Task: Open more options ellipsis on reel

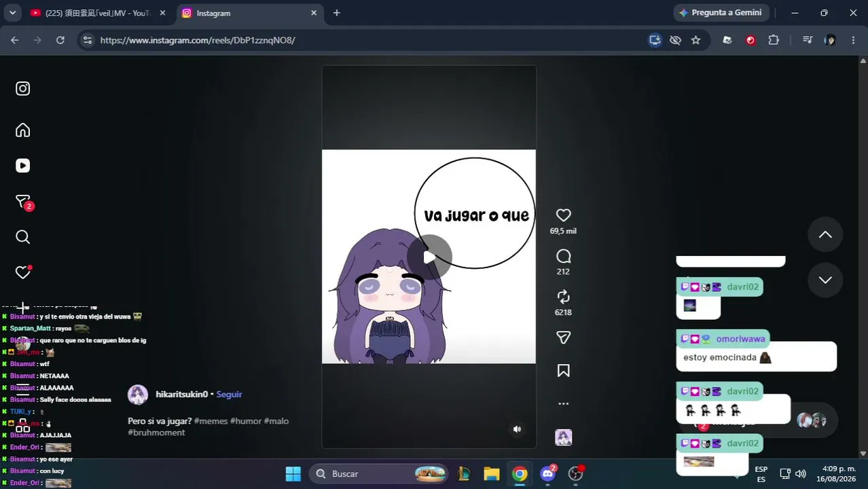Action: [563, 403]
